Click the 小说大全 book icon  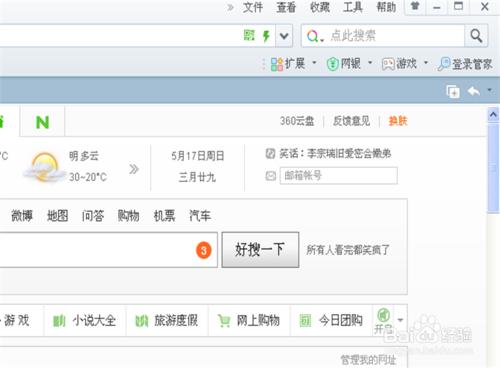pos(59,321)
